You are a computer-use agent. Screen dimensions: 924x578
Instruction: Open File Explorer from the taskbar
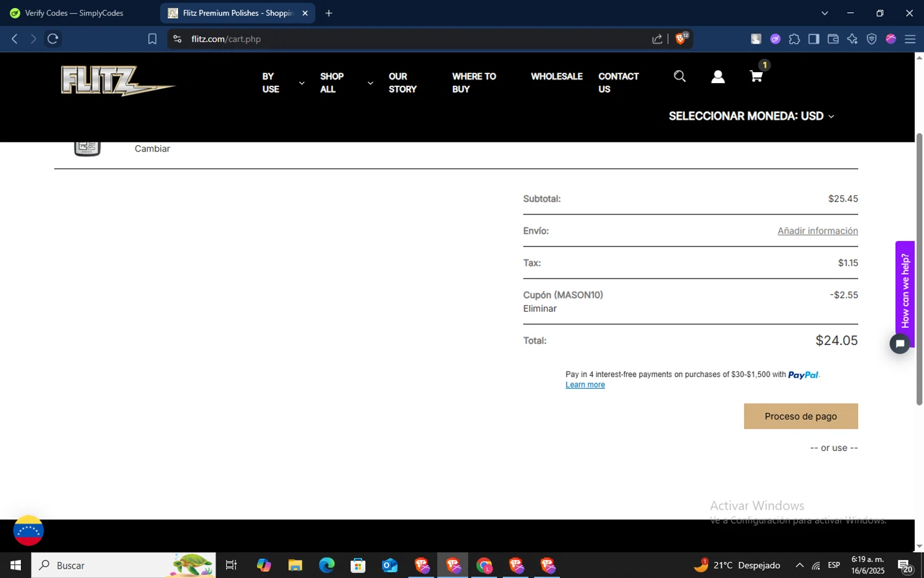295,565
